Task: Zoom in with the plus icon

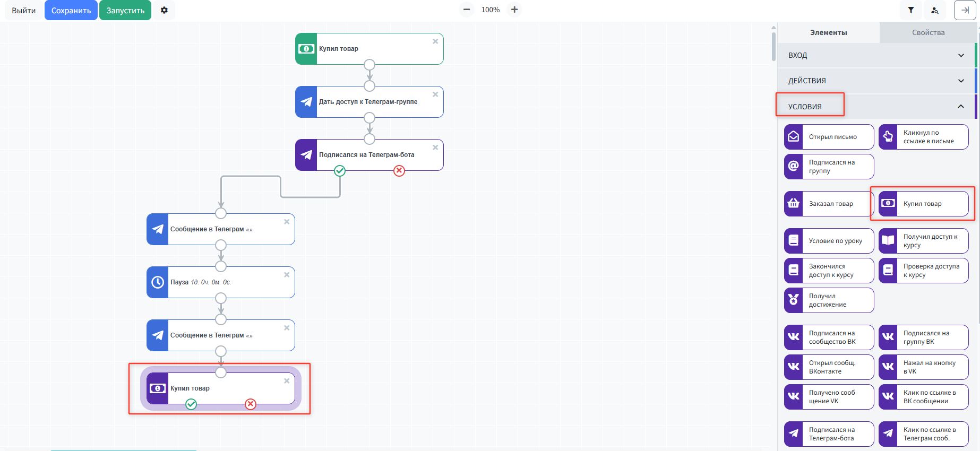Action: (514, 10)
